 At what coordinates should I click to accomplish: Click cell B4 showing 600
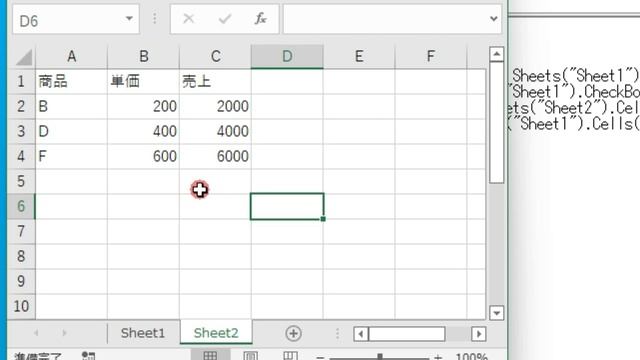(x=143, y=156)
